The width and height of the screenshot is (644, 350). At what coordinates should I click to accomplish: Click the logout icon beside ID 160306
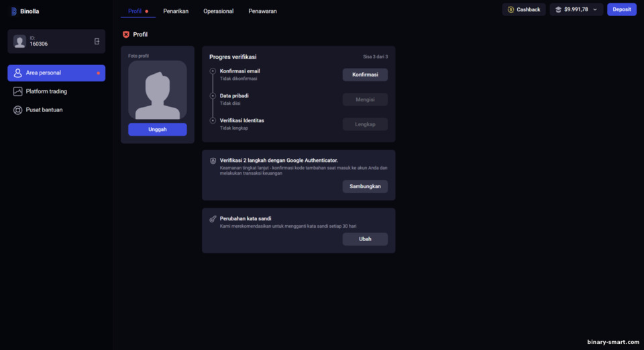[97, 42]
